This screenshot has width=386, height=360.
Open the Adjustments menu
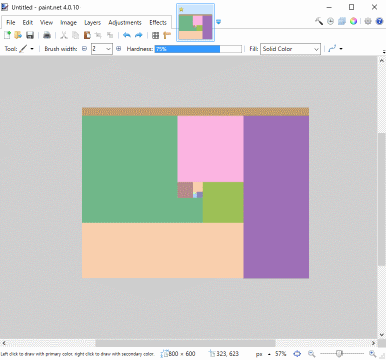pos(125,23)
